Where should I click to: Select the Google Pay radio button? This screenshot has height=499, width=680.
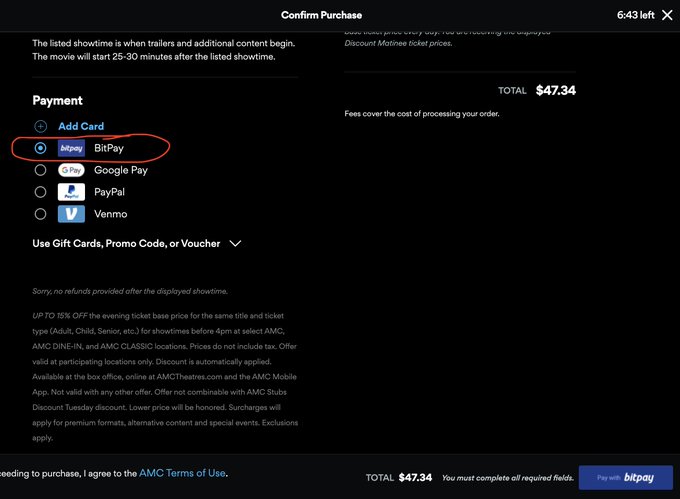40,170
